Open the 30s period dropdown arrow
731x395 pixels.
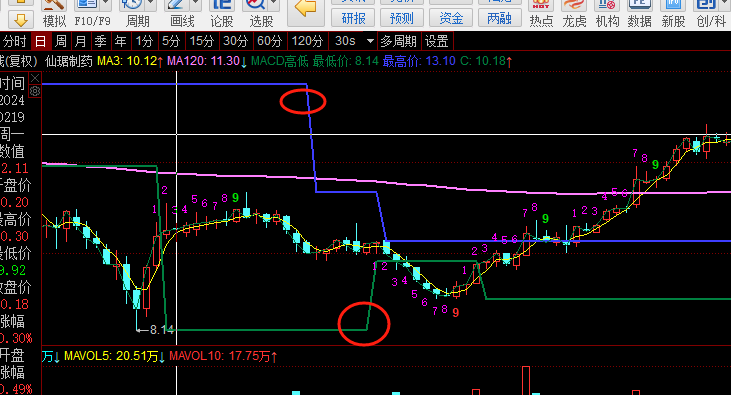point(370,41)
